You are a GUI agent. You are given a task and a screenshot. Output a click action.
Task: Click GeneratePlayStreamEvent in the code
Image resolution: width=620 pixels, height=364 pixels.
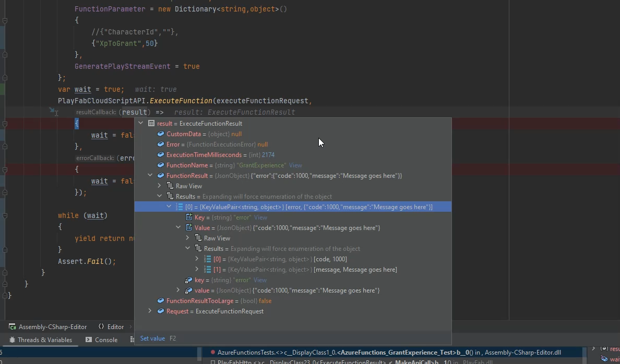(123, 66)
